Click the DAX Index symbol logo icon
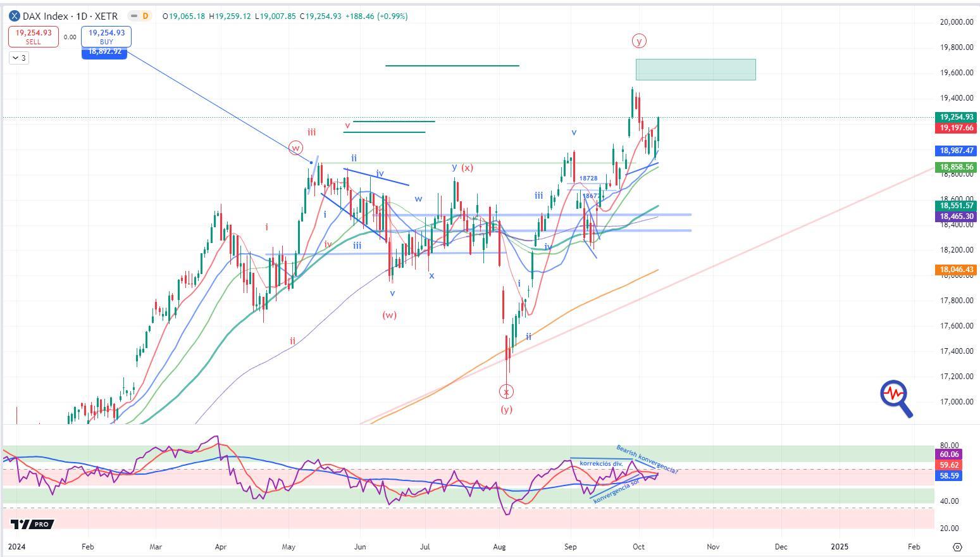The image size is (980, 557). pyautogui.click(x=14, y=16)
